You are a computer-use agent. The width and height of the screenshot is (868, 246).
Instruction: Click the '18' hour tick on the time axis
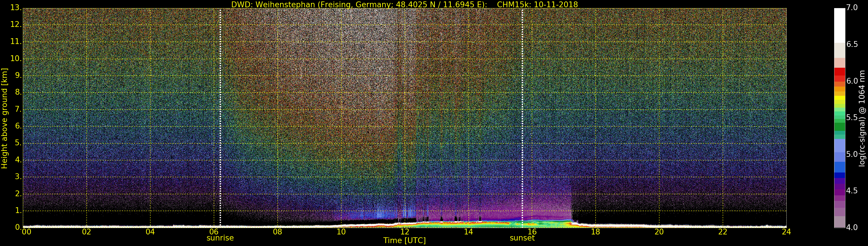pyautogui.click(x=595, y=232)
